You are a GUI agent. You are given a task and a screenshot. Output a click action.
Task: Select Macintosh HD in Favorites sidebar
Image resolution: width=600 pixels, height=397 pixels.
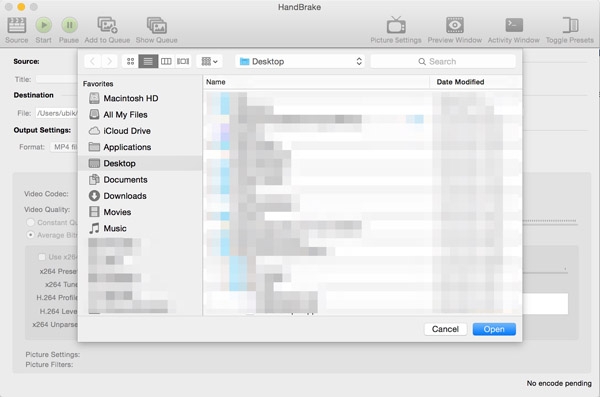click(x=140, y=98)
